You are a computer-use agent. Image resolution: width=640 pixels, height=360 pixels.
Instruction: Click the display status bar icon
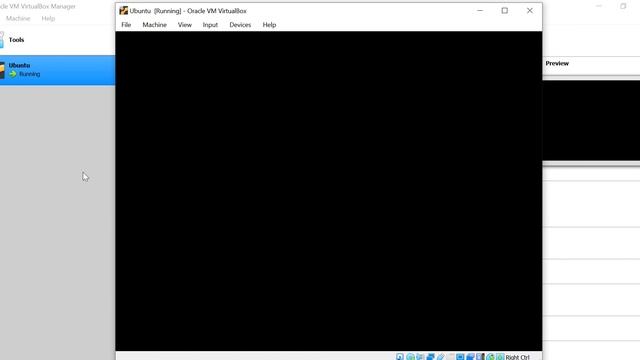coord(460,357)
